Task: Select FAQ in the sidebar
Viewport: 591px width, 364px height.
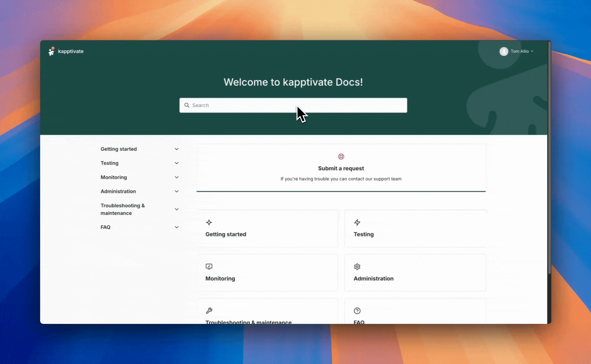Action: 105,227
